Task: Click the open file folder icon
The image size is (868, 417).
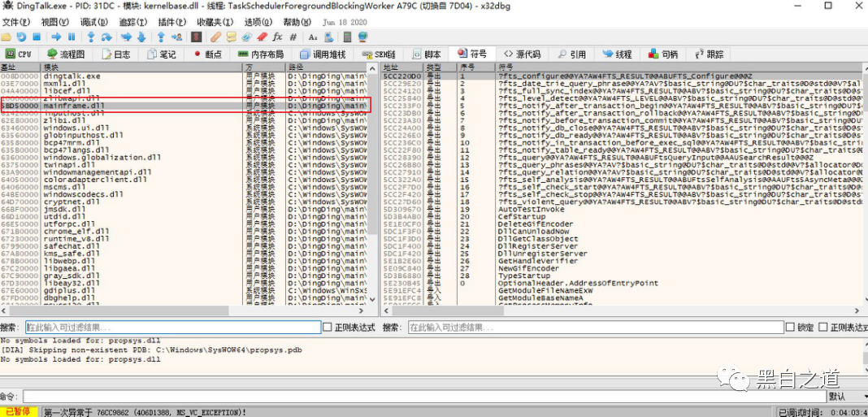Action: pos(6,37)
